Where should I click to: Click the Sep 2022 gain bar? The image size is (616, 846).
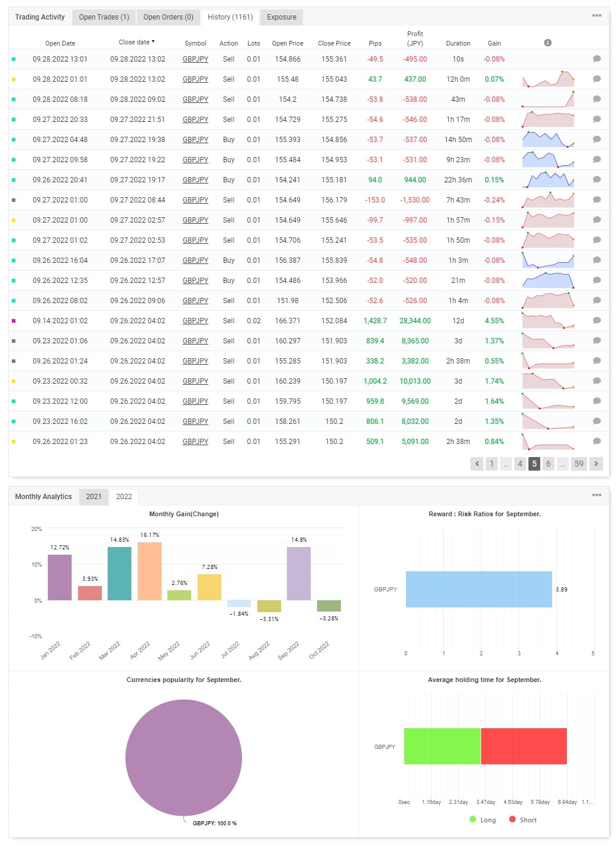point(298,573)
